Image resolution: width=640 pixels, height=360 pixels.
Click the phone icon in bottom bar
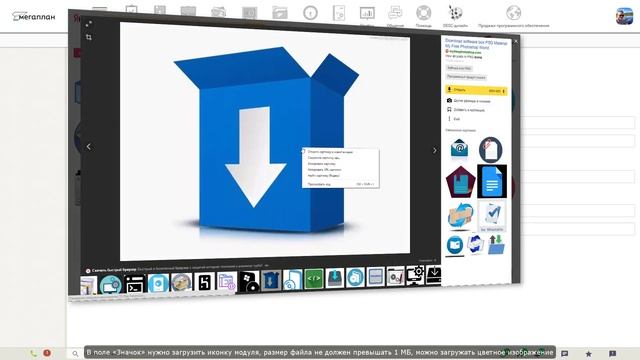tap(33, 353)
